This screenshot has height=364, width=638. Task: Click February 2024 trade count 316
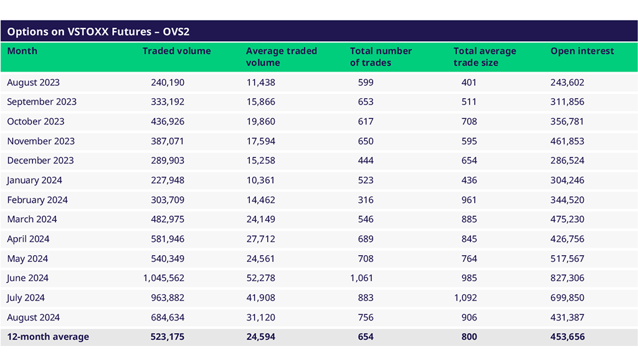coord(366,200)
